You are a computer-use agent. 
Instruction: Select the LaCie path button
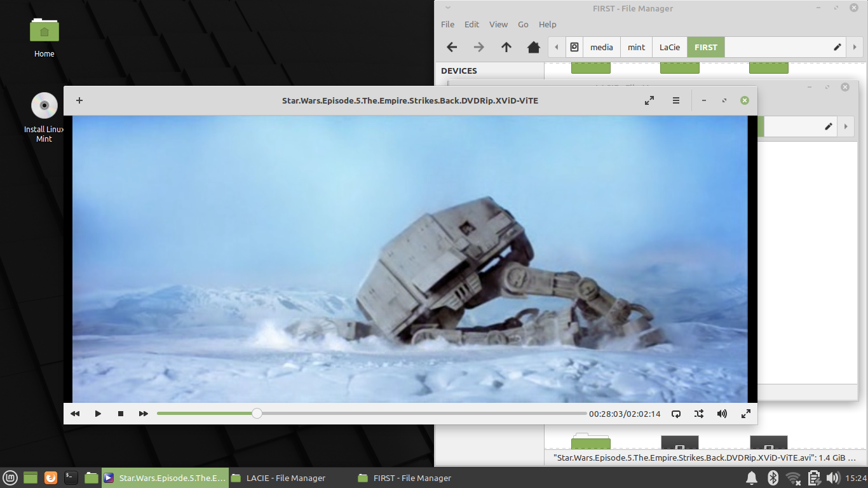point(670,47)
